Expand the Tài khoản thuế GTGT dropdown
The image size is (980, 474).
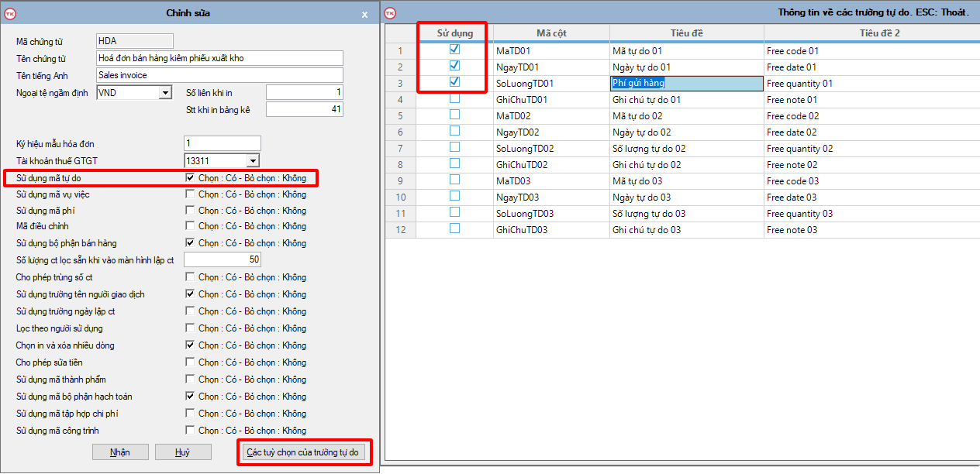[252, 161]
